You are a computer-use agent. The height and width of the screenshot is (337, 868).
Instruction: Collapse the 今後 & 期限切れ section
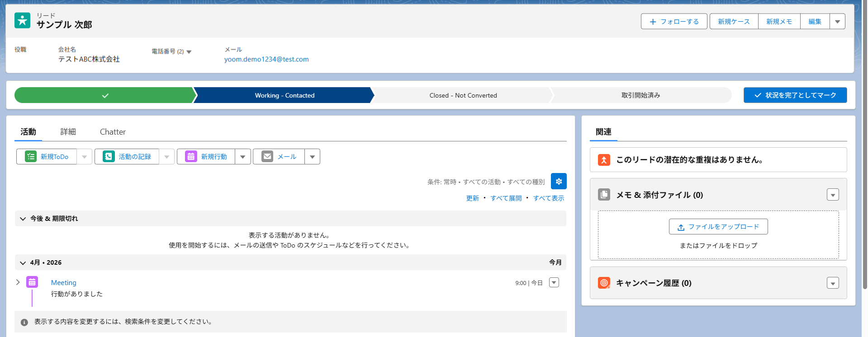point(23,219)
